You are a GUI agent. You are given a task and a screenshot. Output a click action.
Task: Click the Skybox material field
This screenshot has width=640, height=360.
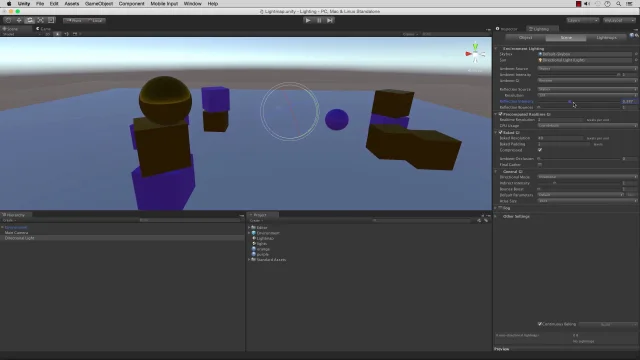pyautogui.click(x=585, y=54)
